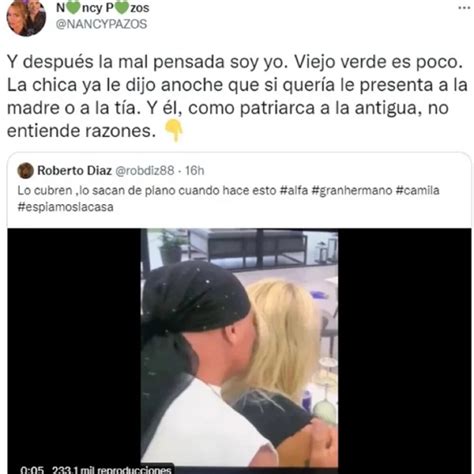Open the three-dot more options menu

tap(464, 8)
